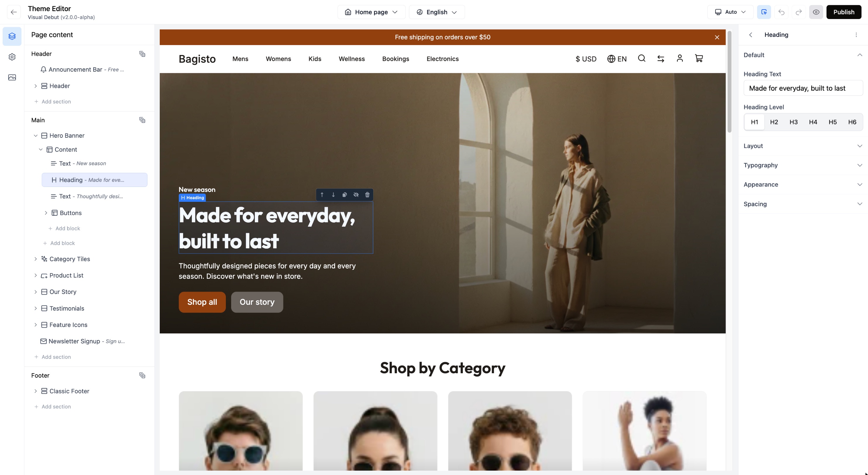Viewport: 868px width, 475px height.
Task: Open theme settings gear in sidebar
Action: pyautogui.click(x=12, y=57)
